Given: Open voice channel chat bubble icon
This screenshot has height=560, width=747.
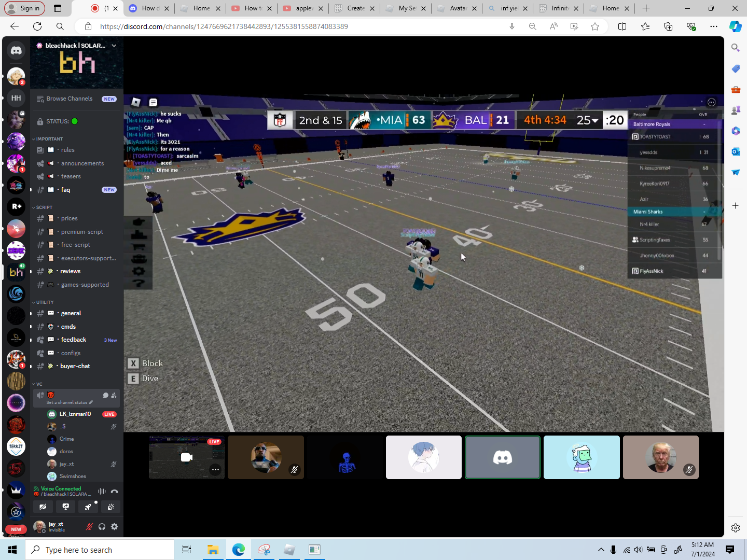Looking at the screenshot, I should (106, 395).
